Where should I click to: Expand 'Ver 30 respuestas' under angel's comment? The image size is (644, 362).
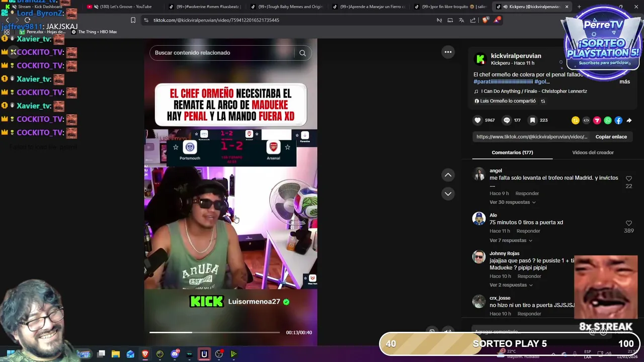pos(513,202)
